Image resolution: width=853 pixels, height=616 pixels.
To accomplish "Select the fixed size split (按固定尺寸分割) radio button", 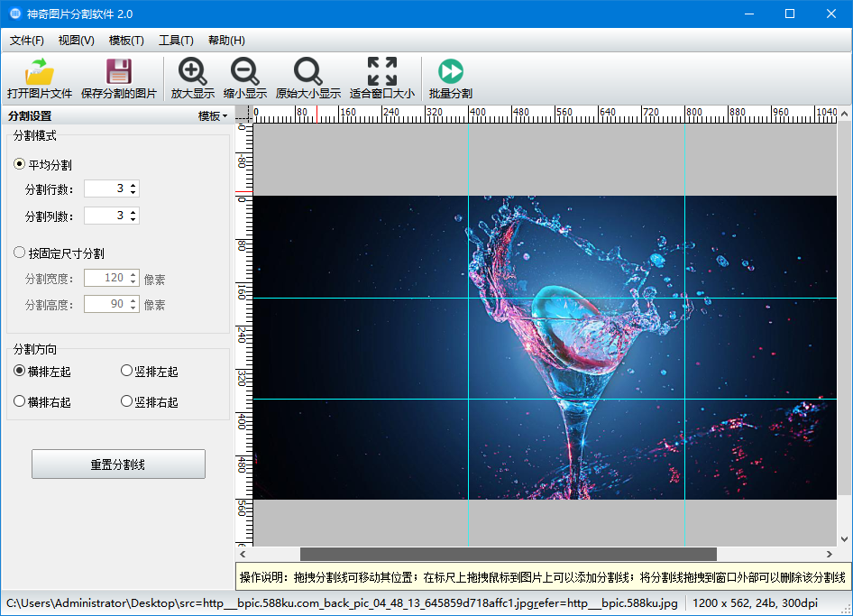I will (x=20, y=253).
